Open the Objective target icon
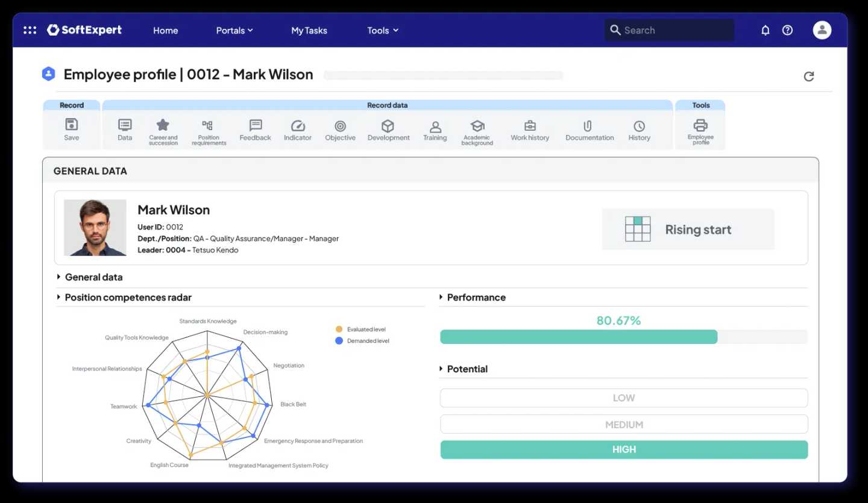868x503 pixels. (x=340, y=126)
